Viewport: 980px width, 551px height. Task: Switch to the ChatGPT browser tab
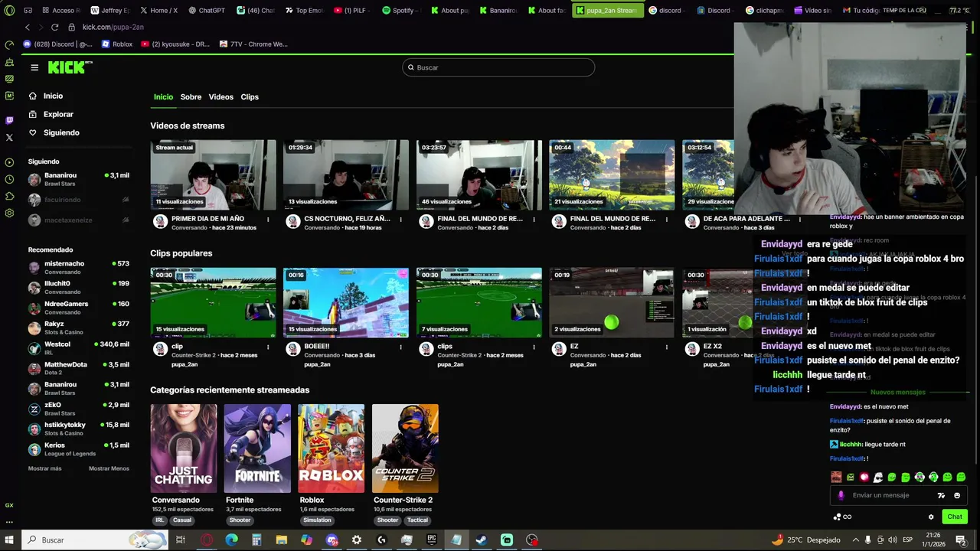[x=206, y=11]
